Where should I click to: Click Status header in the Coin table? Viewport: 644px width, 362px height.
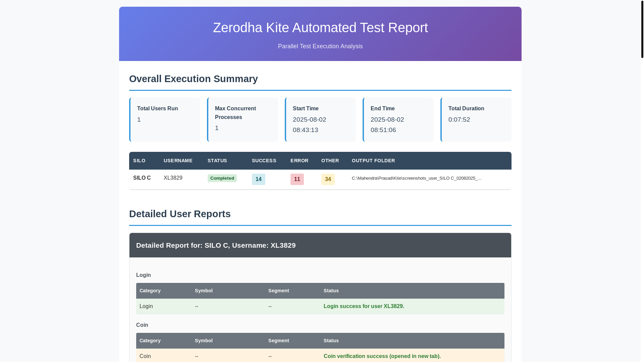click(331, 341)
